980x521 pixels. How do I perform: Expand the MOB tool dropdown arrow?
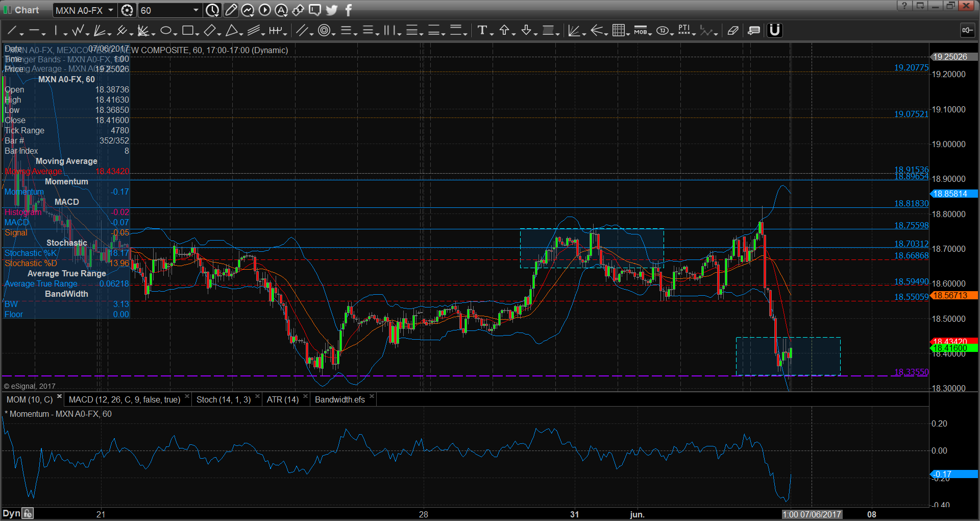pyautogui.click(x=650, y=34)
